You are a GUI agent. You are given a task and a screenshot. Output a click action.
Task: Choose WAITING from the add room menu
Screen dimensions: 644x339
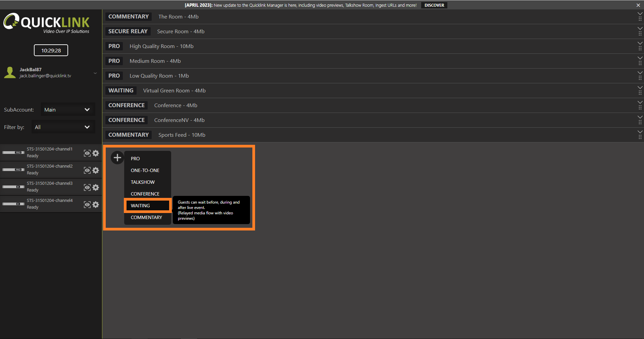[x=148, y=206]
